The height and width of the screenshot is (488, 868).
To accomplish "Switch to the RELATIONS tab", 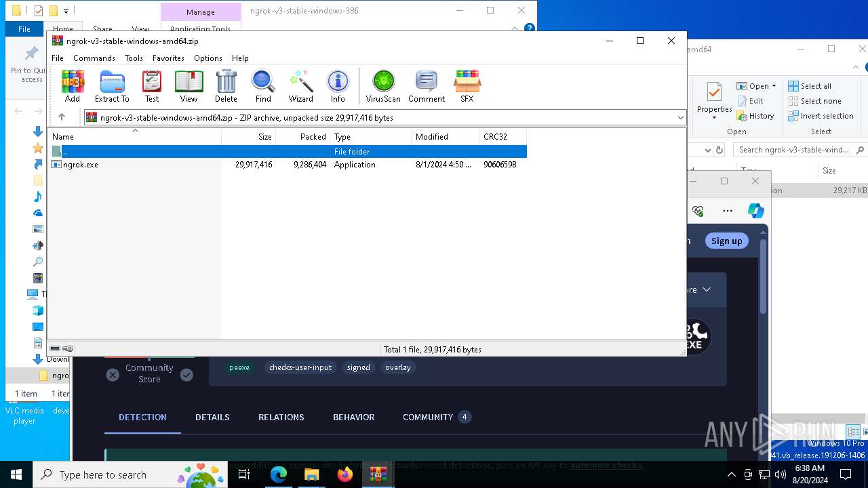I will (281, 417).
